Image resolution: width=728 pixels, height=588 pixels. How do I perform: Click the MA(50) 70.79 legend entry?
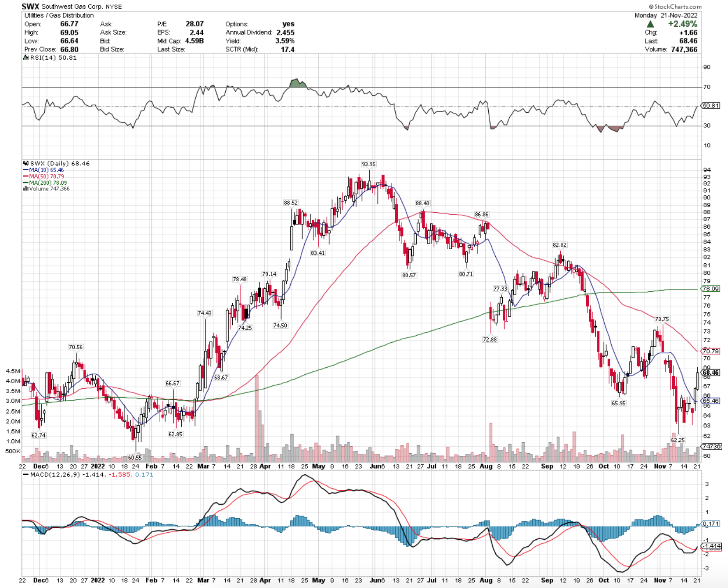pos(43,176)
